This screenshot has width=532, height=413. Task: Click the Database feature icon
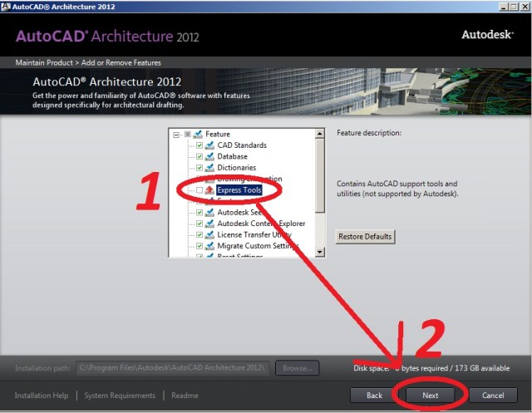tap(209, 156)
